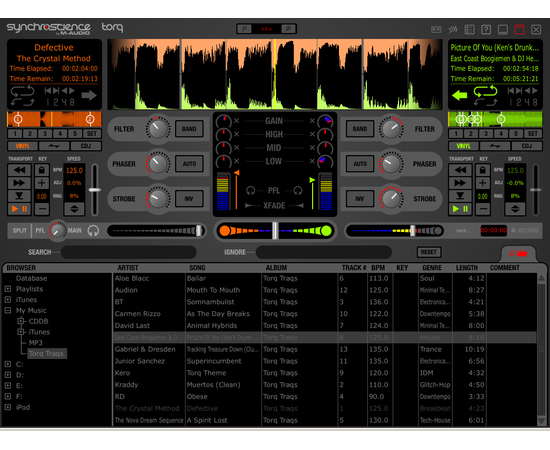The height and width of the screenshot is (450, 550).
Task: Open preferences wrench icon in header
Action: tap(453, 30)
